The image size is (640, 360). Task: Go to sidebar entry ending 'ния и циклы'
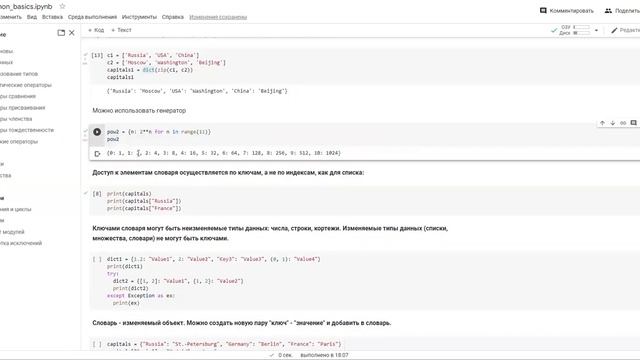[16, 209]
